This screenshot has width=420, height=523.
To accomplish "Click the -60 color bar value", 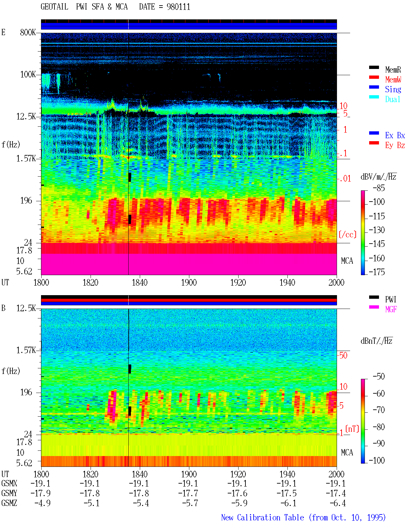I will click(379, 393).
